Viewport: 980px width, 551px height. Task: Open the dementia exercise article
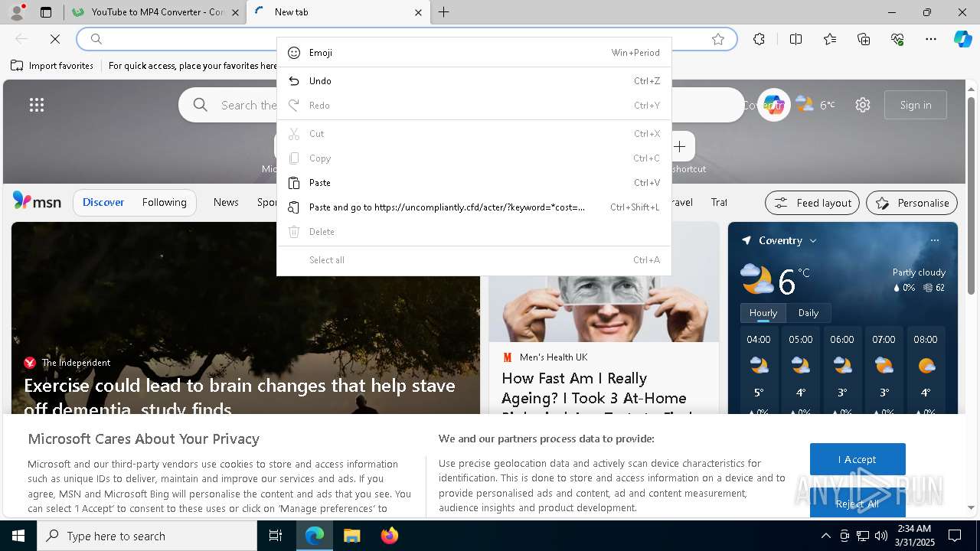pyautogui.click(x=240, y=396)
